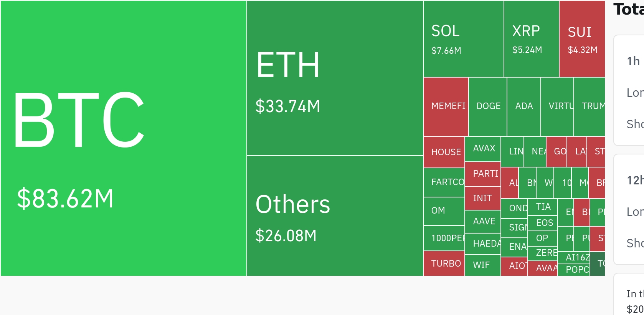This screenshot has height=315, width=644.
Task: Click the OM heatmap cell
Action: coord(444,211)
